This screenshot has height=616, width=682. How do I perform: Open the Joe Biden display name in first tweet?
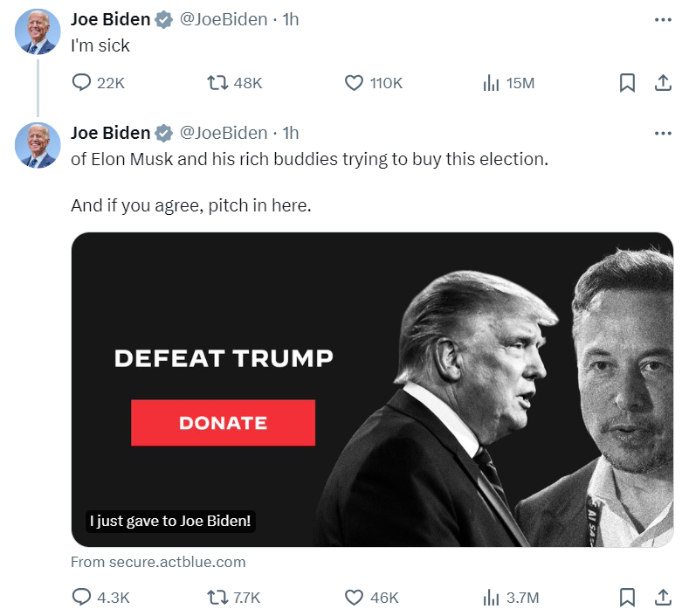[x=111, y=19]
